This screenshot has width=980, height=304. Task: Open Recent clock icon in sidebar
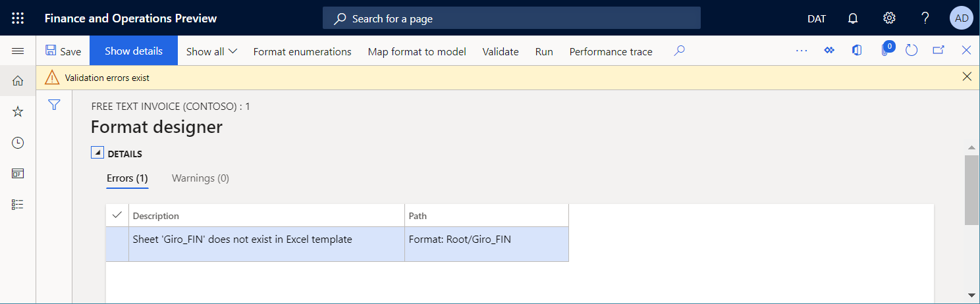click(x=18, y=143)
